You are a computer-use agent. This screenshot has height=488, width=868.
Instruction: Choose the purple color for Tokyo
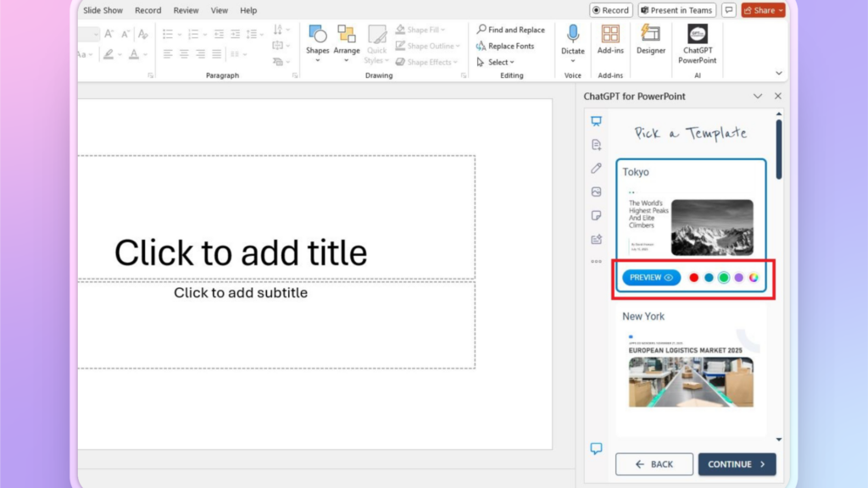click(x=738, y=278)
